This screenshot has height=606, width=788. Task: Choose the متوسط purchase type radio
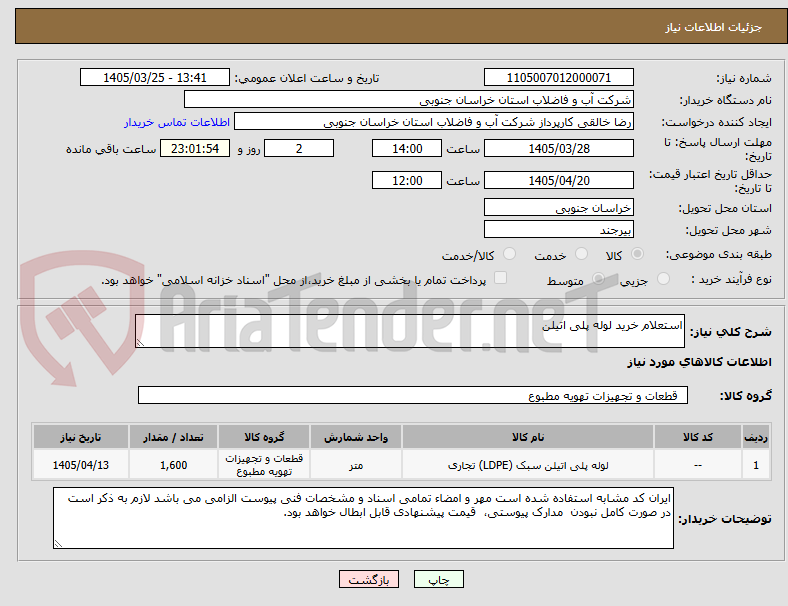click(x=598, y=278)
